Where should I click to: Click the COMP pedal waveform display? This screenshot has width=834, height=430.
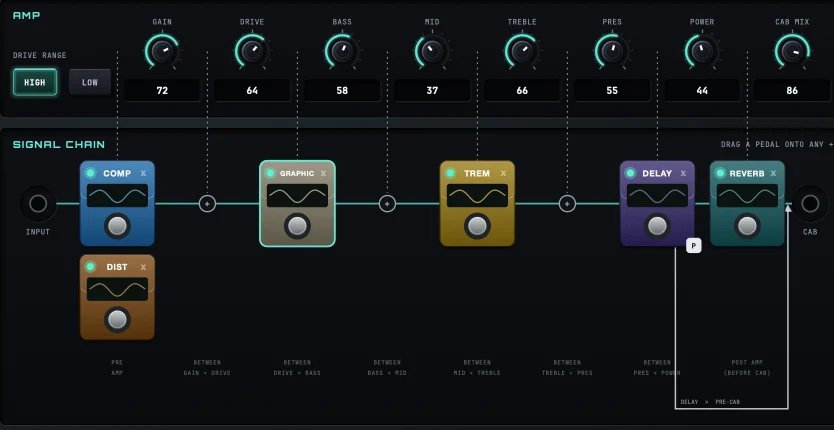118,195
